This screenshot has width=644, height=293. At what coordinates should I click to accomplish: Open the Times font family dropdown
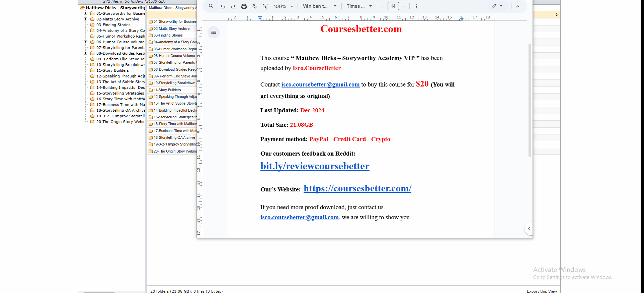point(359,6)
